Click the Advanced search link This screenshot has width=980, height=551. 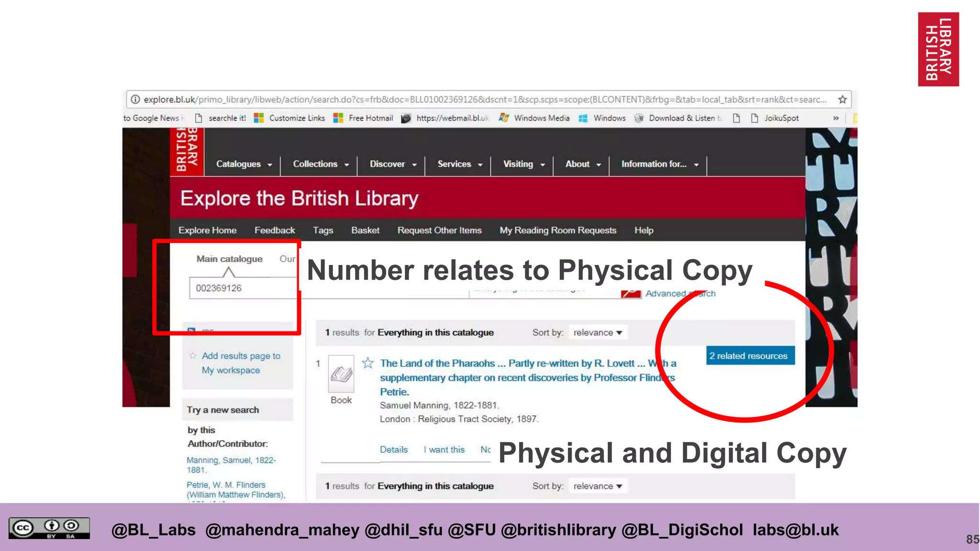click(x=680, y=293)
